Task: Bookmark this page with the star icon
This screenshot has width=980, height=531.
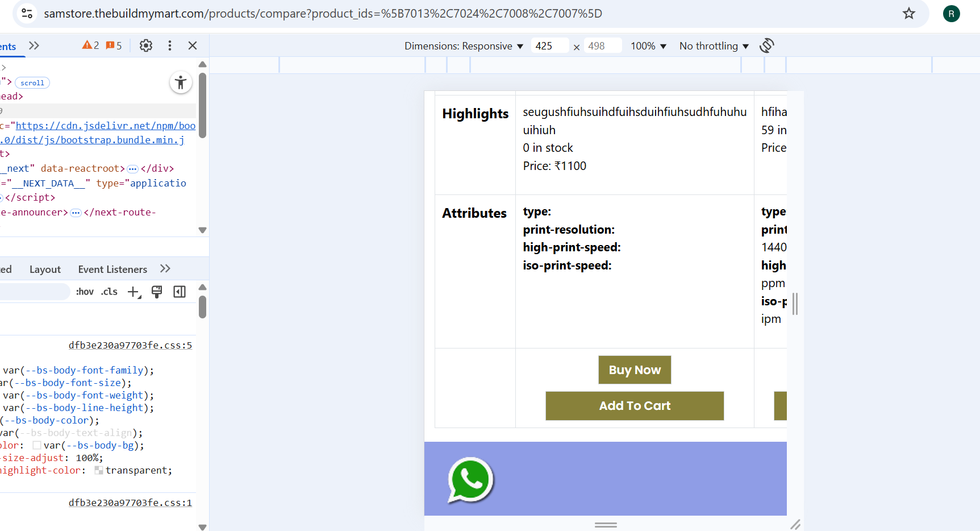Action: click(x=909, y=13)
